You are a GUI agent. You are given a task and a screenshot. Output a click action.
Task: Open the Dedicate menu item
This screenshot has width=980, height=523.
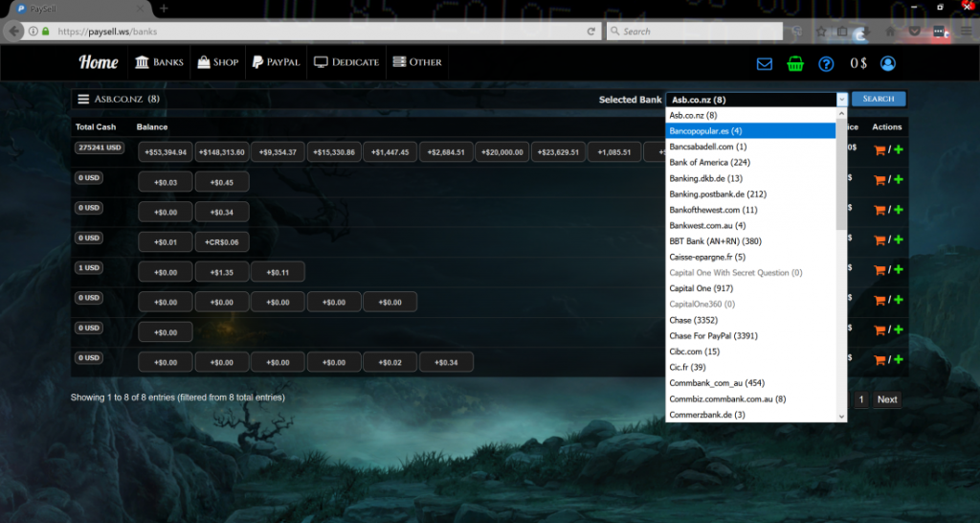pyautogui.click(x=346, y=62)
